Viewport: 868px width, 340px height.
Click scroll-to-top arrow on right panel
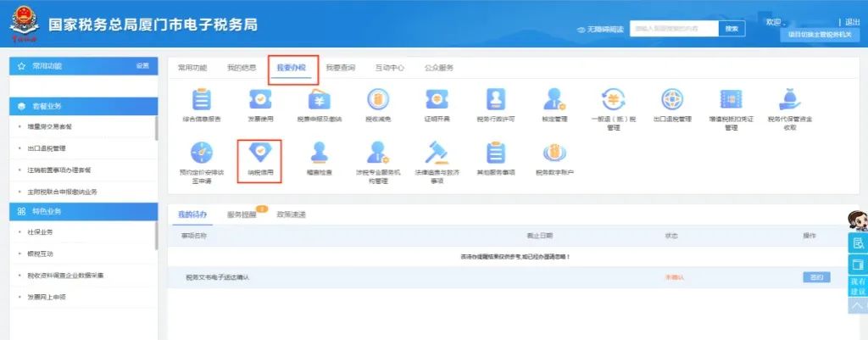[x=857, y=305]
